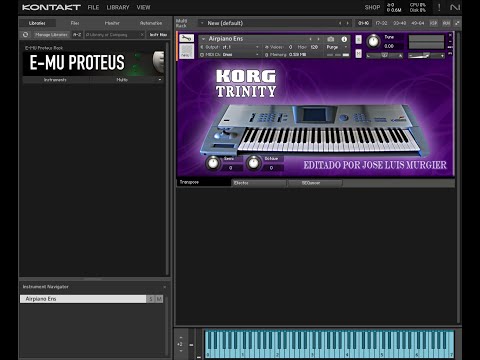Close the Airpiano Ens instrument
This screenshot has height=360, width=480.
click(x=450, y=35)
